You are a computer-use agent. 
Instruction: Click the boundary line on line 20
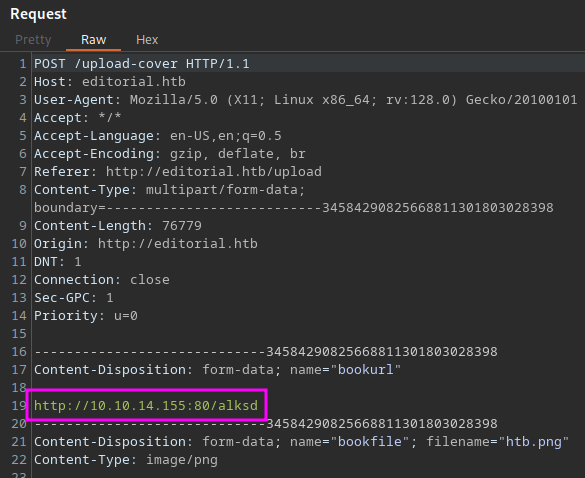pyautogui.click(x=266, y=424)
